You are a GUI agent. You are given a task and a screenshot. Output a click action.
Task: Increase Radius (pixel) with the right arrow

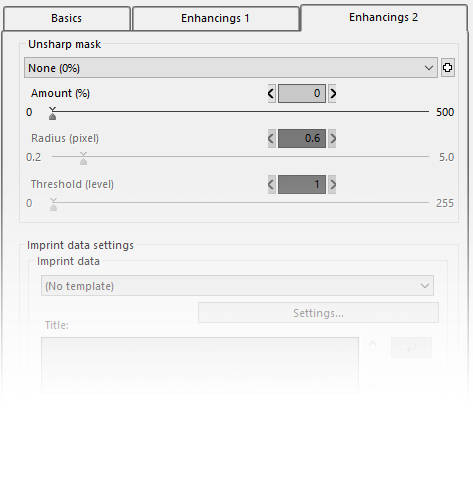click(x=332, y=138)
